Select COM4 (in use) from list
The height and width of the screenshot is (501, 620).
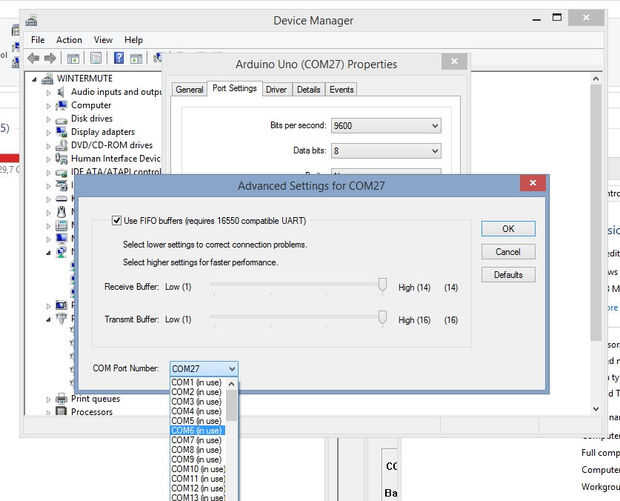pyautogui.click(x=198, y=411)
